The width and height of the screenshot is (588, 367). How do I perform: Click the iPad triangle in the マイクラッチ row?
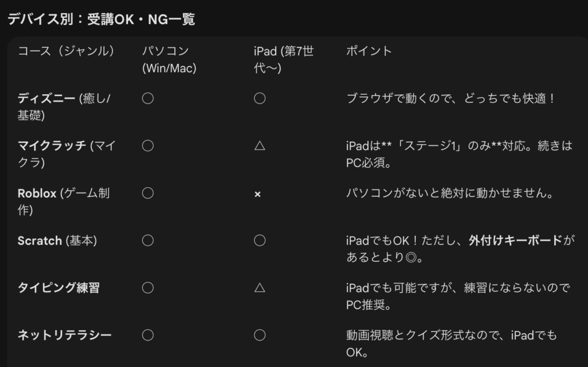(x=260, y=146)
